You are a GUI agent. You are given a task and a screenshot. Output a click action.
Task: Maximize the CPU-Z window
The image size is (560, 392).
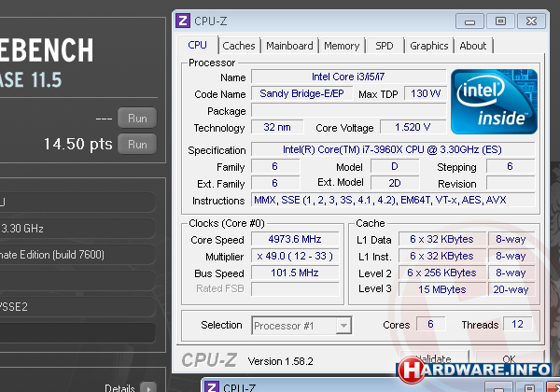point(500,21)
